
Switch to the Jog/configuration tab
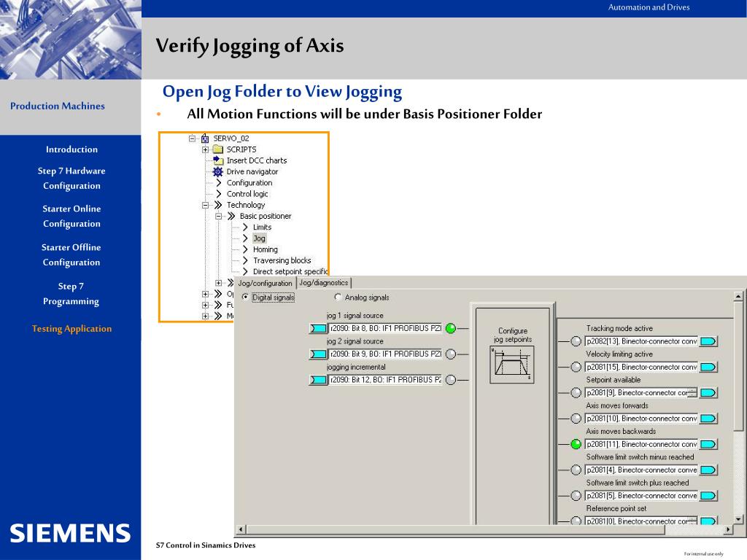(x=266, y=283)
